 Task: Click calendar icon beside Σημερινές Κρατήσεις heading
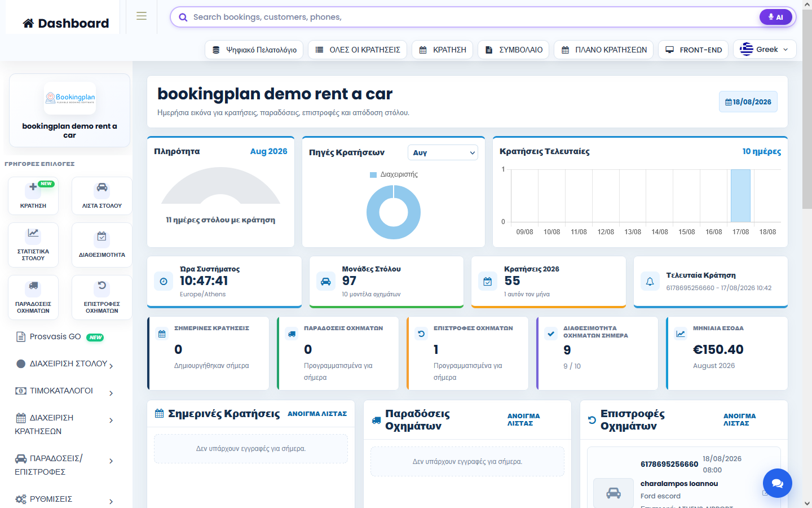tap(160, 414)
